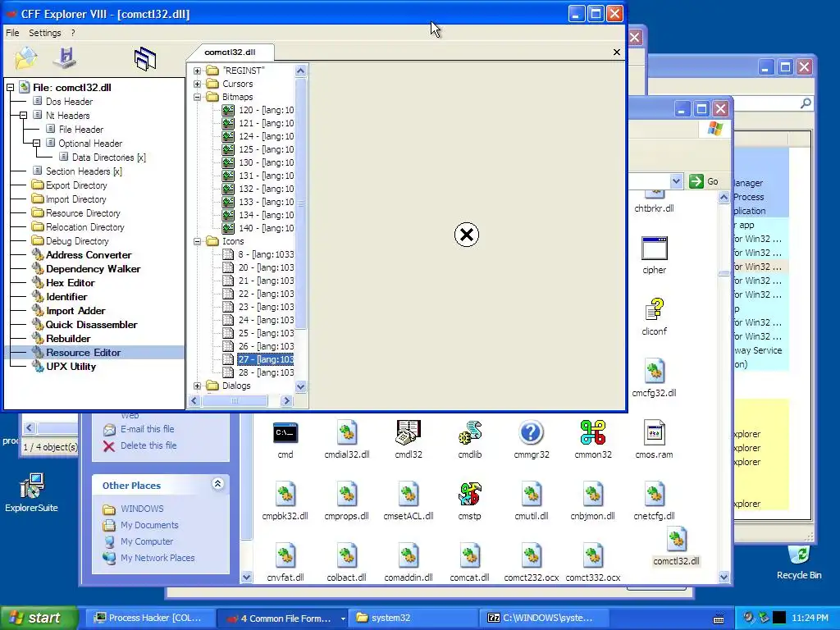Open the Export Directory folder
This screenshot has width=840, height=630.
click(76, 185)
